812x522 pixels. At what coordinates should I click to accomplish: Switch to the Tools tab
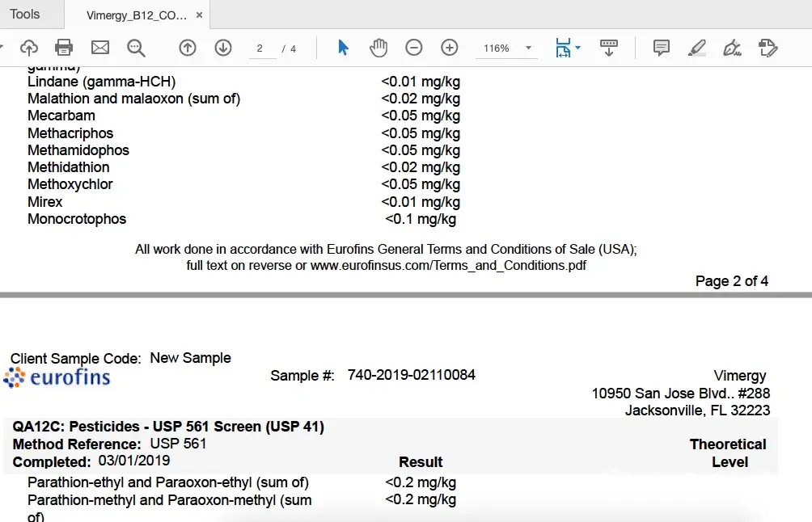tap(25, 14)
